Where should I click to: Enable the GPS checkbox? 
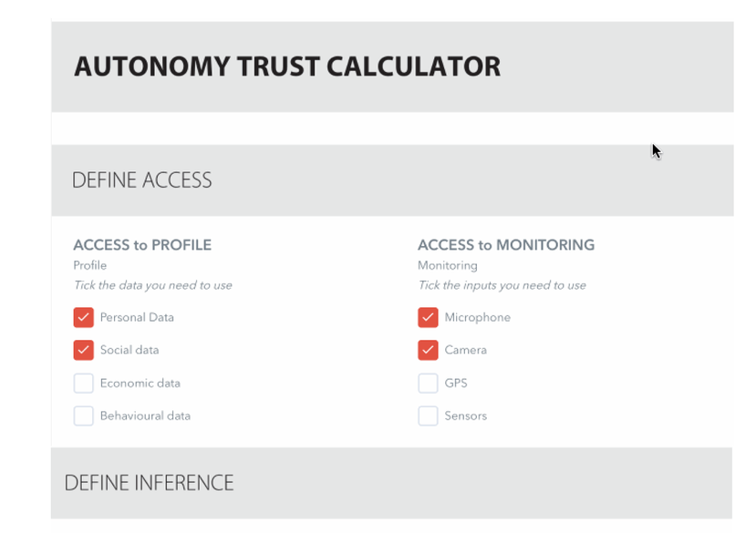428,383
